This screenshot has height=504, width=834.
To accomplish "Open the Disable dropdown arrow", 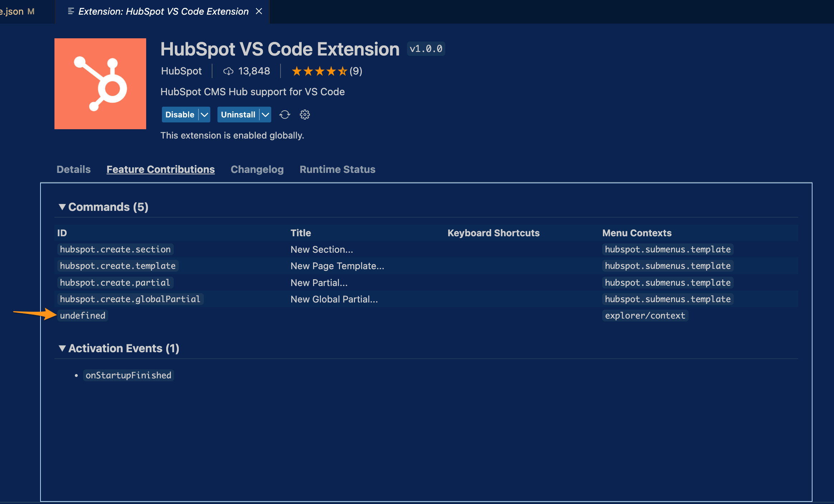I will 204,115.
